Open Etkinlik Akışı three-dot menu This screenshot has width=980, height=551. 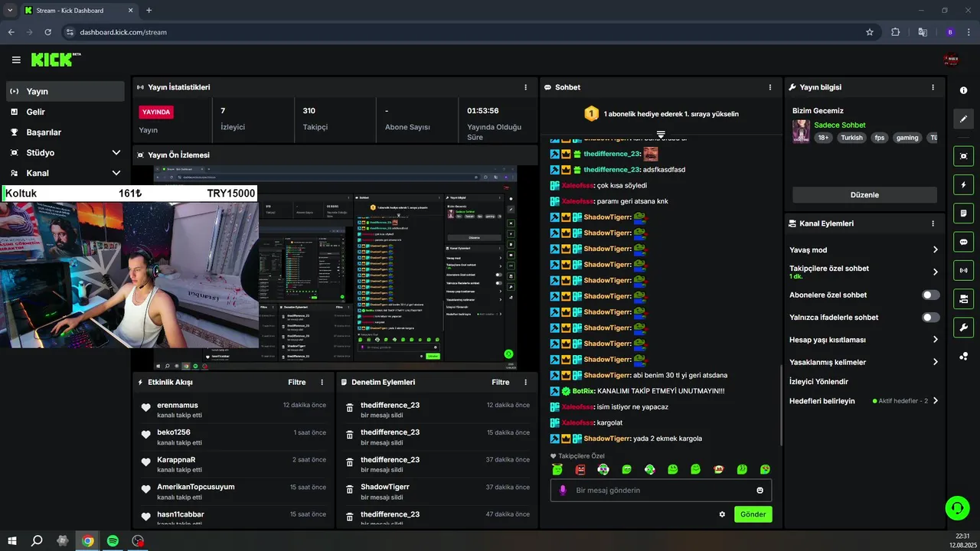click(322, 382)
